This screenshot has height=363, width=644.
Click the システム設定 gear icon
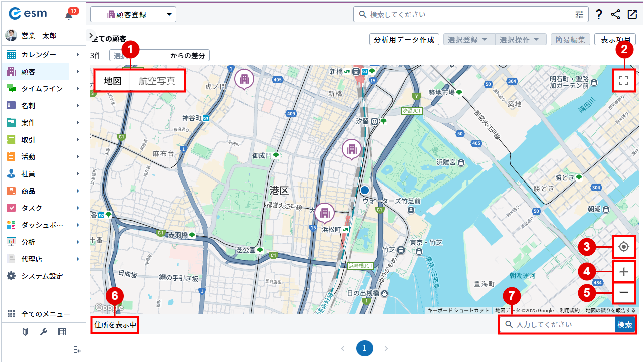click(x=11, y=276)
